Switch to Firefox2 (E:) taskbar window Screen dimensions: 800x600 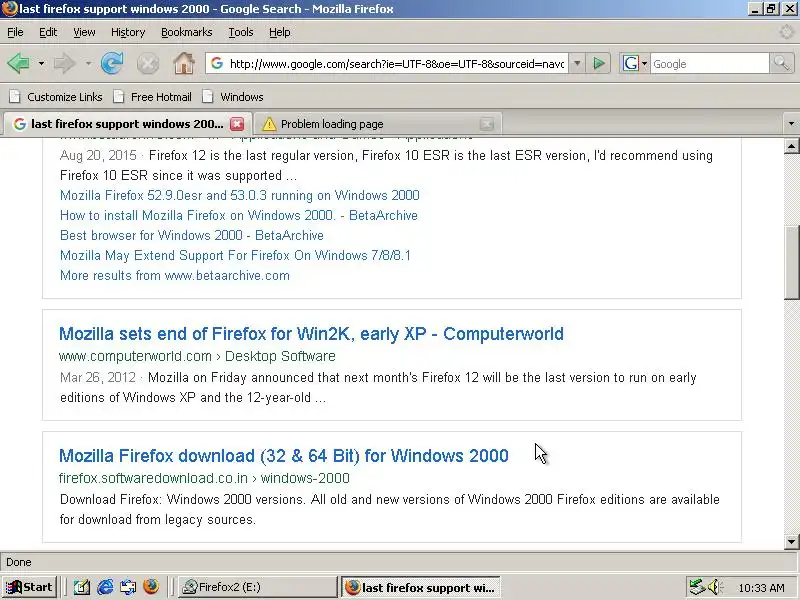coord(257,587)
